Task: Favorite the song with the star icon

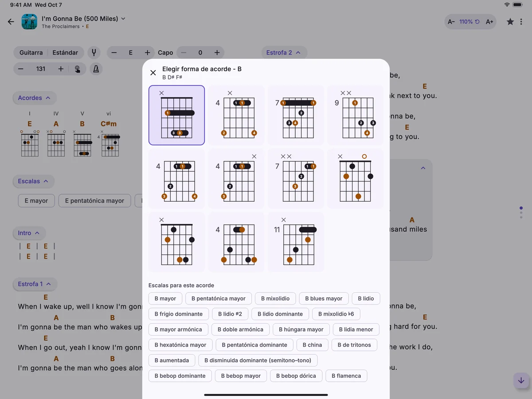Action: click(510, 22)
